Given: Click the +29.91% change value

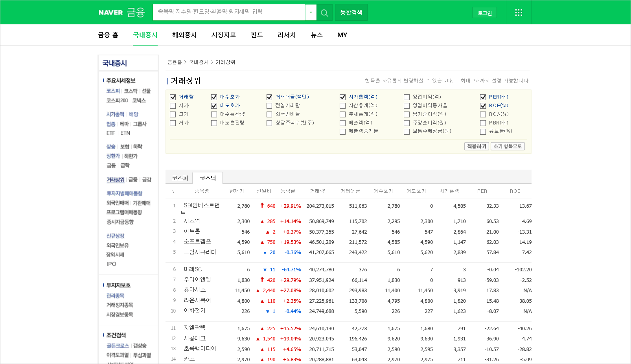Looking at the screenshot, I should click(x=291, y=206).
